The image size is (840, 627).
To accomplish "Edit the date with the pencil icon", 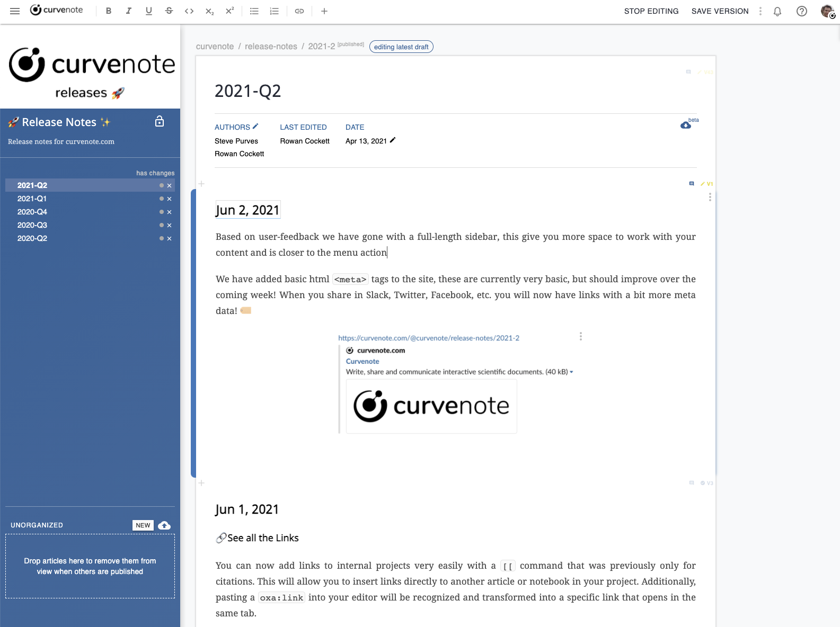I will click(393, 140).
